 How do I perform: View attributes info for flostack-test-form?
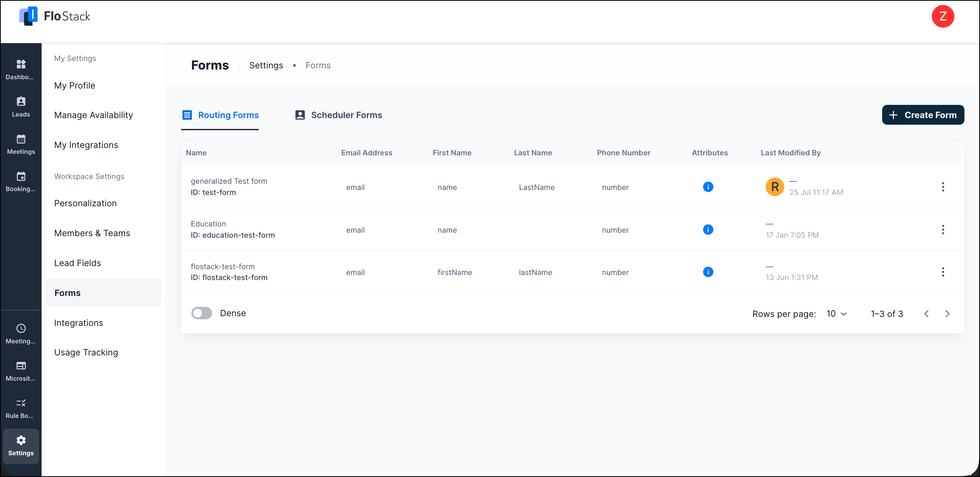(708, 272)
